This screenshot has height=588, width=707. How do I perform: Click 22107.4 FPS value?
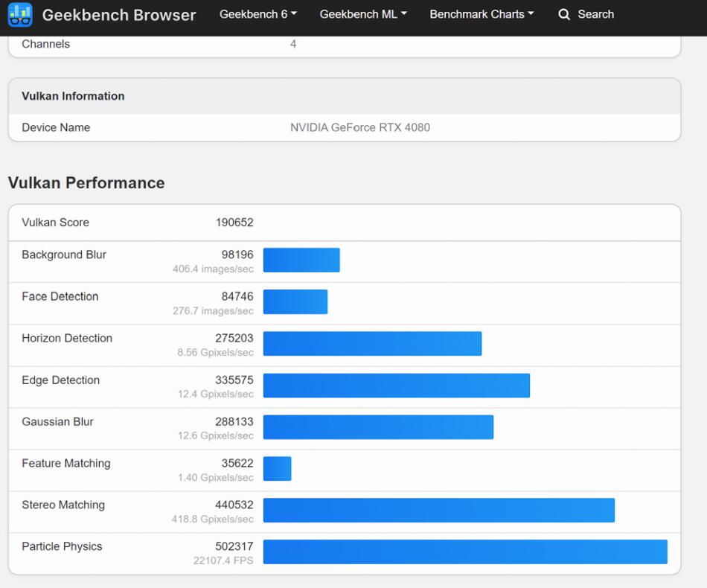(223, 560)
